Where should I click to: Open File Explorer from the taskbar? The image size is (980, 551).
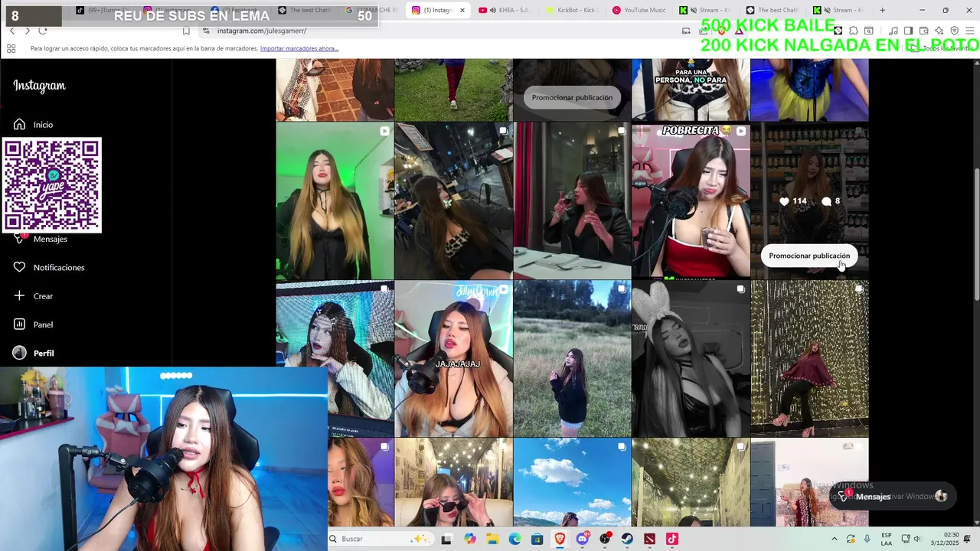(x=492, y=539)
